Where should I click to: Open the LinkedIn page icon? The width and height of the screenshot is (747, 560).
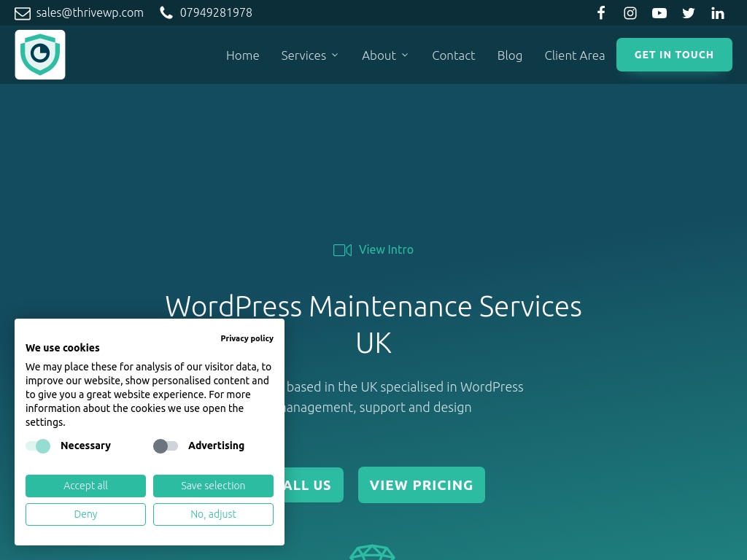click(718, 13)
